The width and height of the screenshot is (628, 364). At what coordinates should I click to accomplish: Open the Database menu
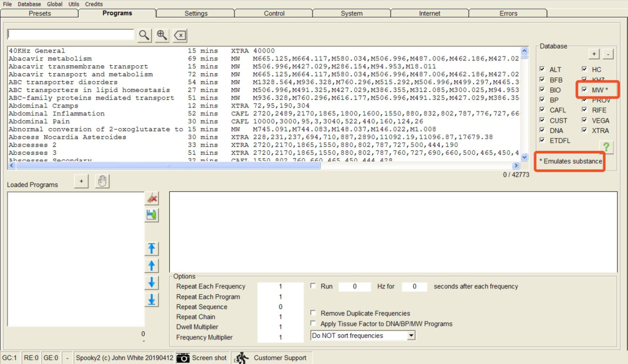click(29, 4)
